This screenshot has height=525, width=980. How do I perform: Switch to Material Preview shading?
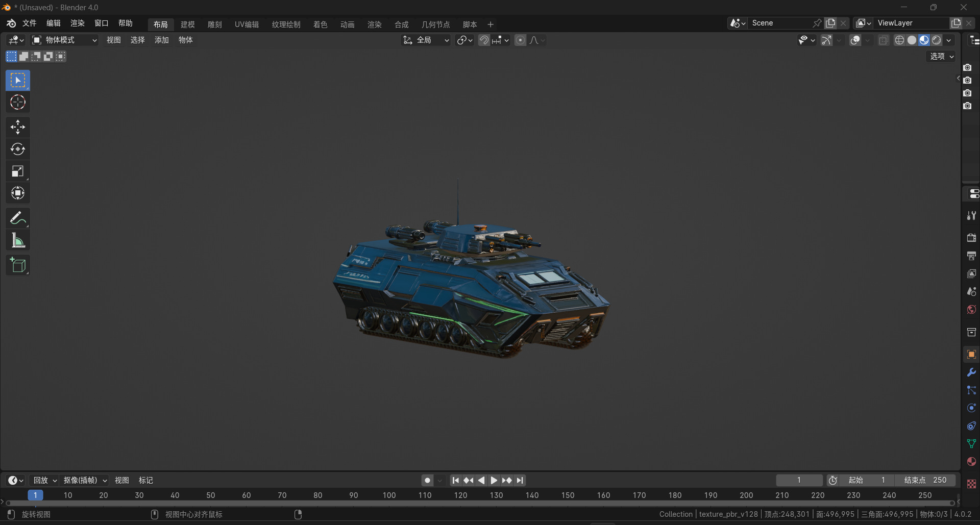(924, 40)
